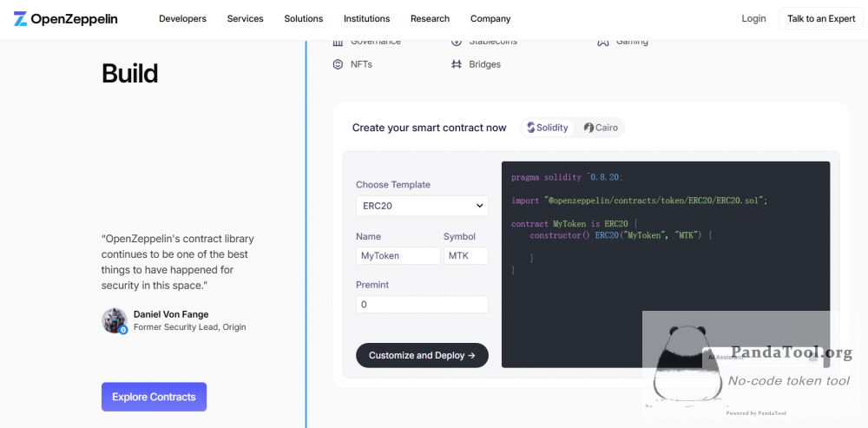
Task: Click the contract MyToken is ERC20 line
Action: pos(575,224)
